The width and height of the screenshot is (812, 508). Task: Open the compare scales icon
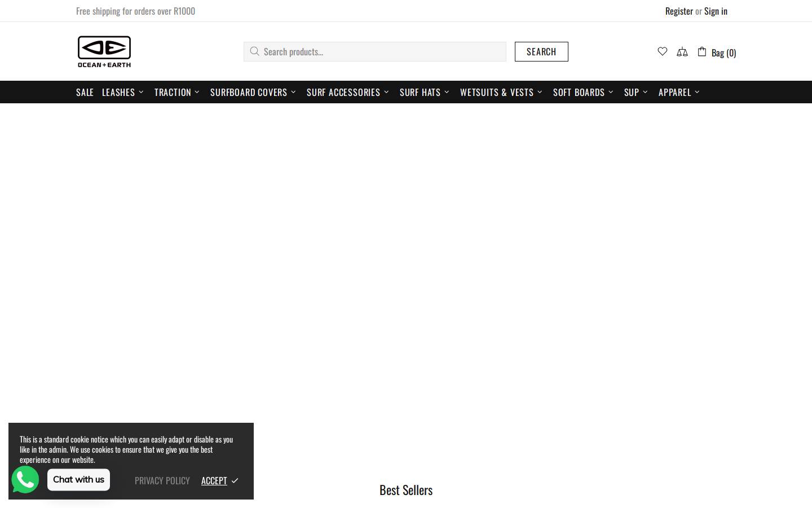point(682,52)
